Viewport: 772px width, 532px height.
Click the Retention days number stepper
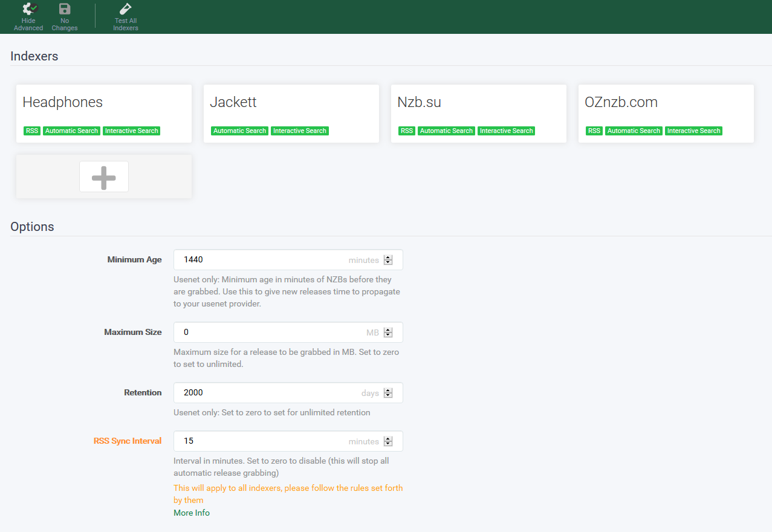click(388, 393)
